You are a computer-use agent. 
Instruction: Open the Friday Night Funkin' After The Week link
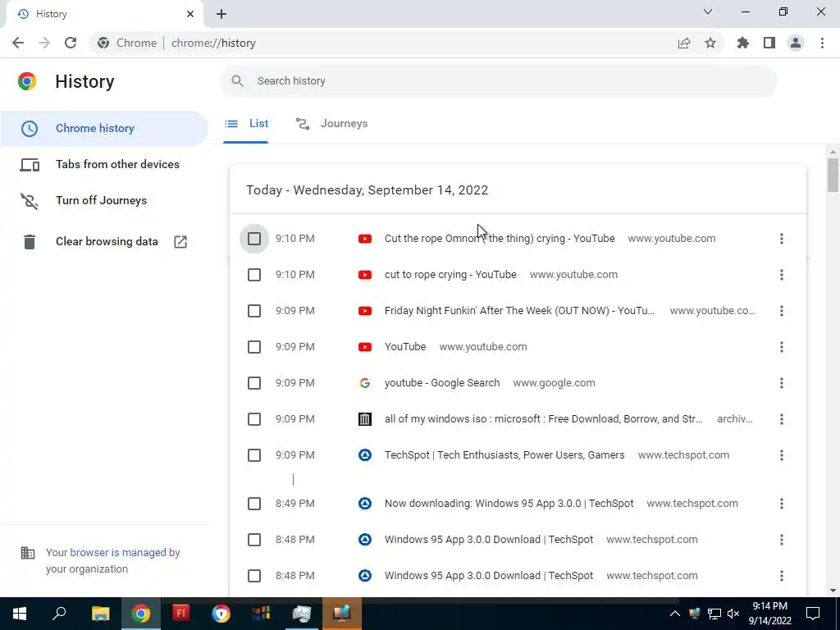click(519, 311)
